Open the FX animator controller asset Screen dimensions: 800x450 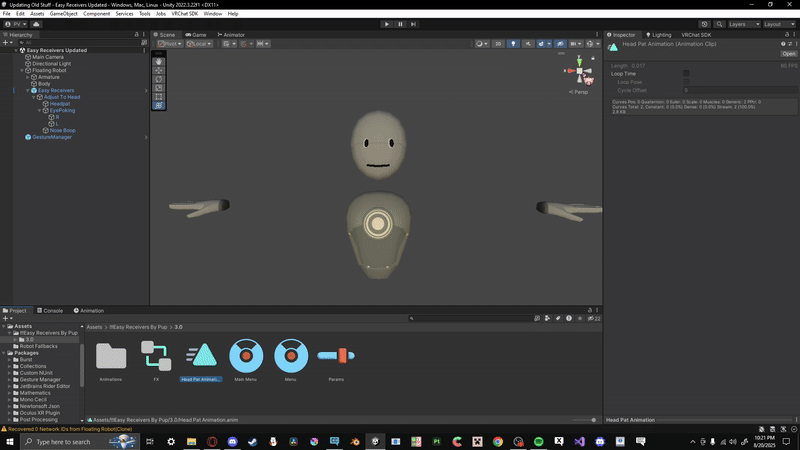point(156,355)
